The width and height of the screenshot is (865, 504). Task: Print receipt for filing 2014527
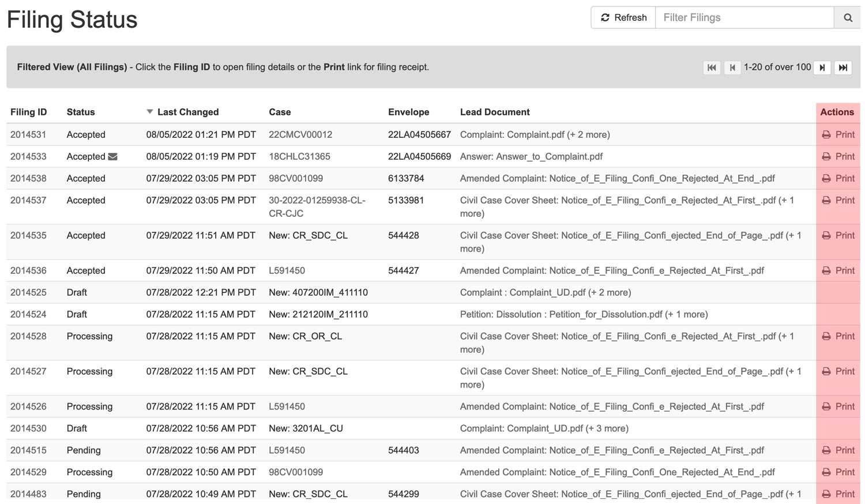coord(838,371)
